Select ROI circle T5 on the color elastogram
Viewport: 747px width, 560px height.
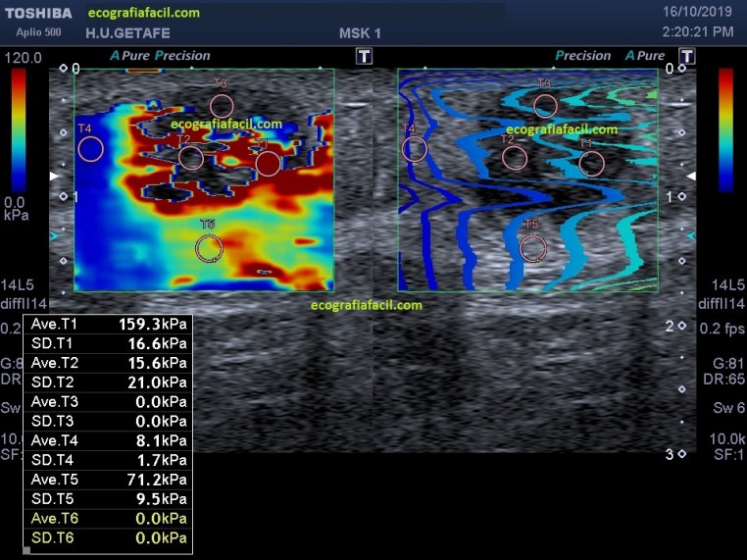click(x=208, y=248)
